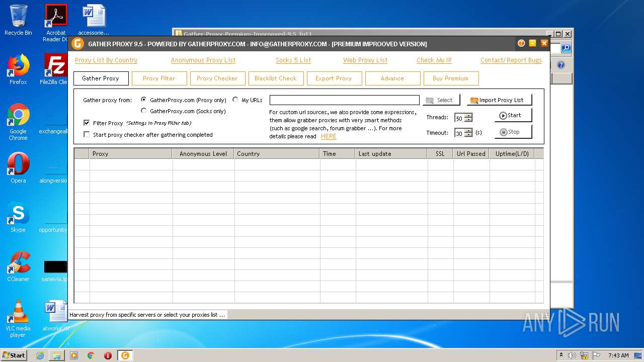
Task: Switch to the Export Proxy tab
Action: point(334,78)
